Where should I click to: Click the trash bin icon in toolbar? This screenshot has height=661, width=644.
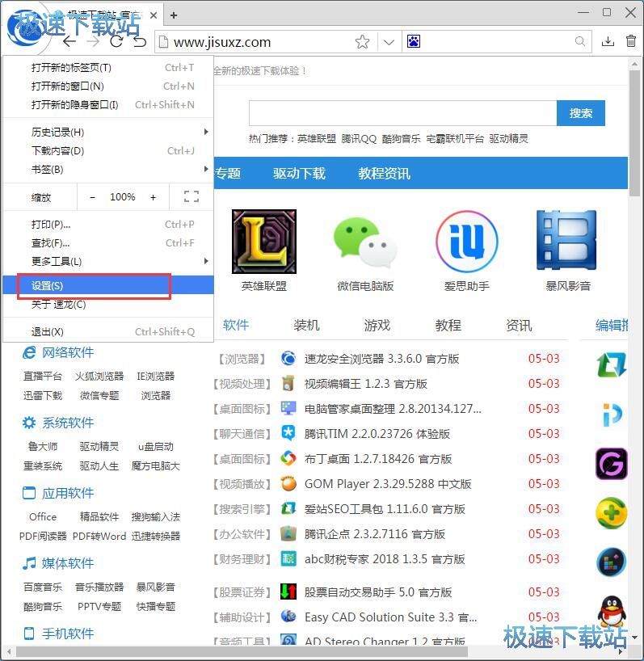click(x=631, y=41)
